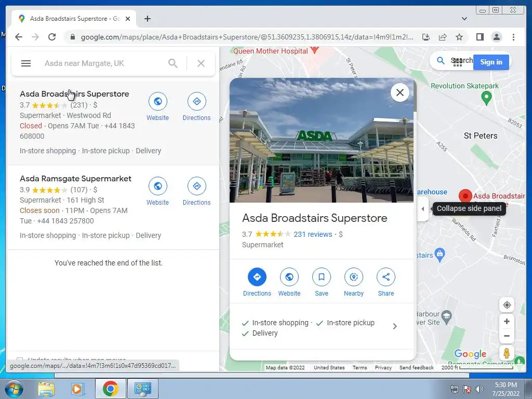Viewport: 532px width, 399px height.
Task: Open Terms link at map bottom
Action: (360, 367)
